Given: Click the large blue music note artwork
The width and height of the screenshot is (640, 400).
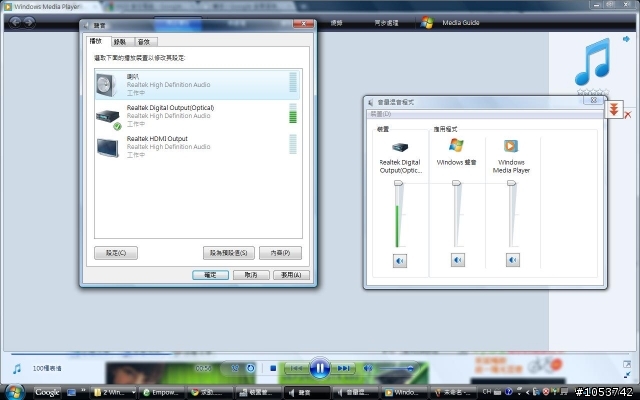Looking at the screenshot, I should point(592,61).
